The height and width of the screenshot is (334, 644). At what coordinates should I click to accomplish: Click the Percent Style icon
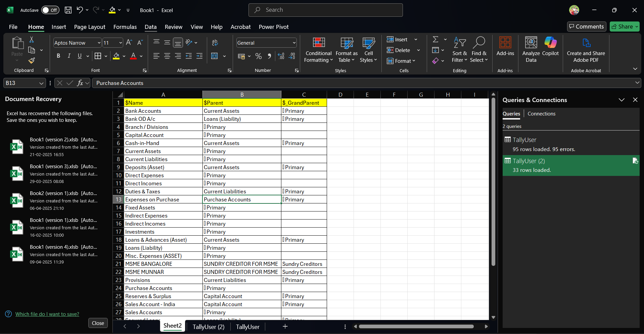pyautogui.click(x=259, y=56)
